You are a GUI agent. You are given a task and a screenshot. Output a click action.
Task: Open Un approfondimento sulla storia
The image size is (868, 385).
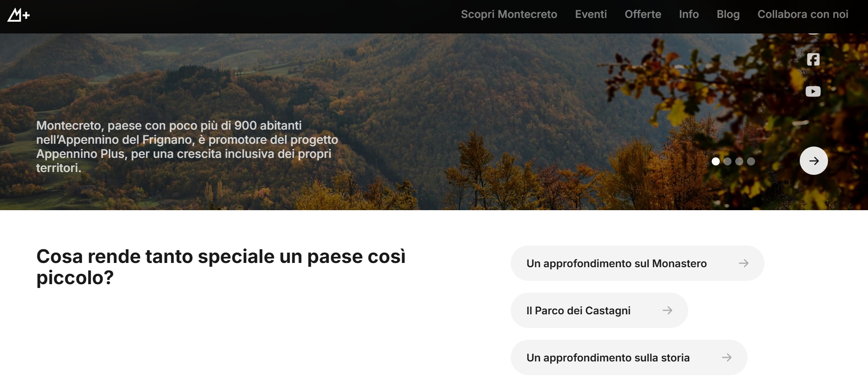[629, 358]
